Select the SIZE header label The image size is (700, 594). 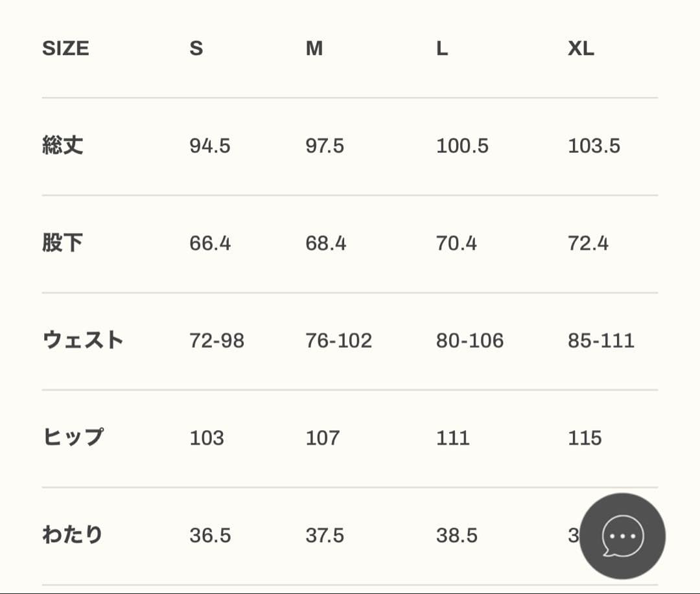point(65,47)
